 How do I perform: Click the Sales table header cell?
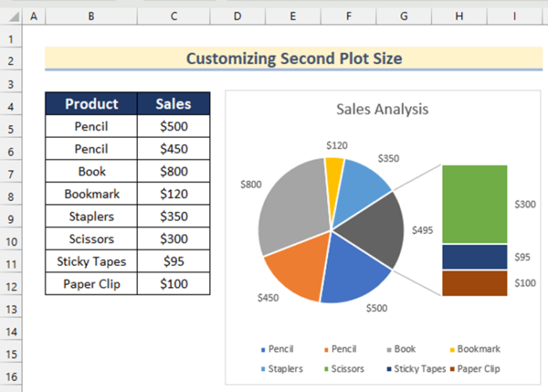tap(174, 104)
